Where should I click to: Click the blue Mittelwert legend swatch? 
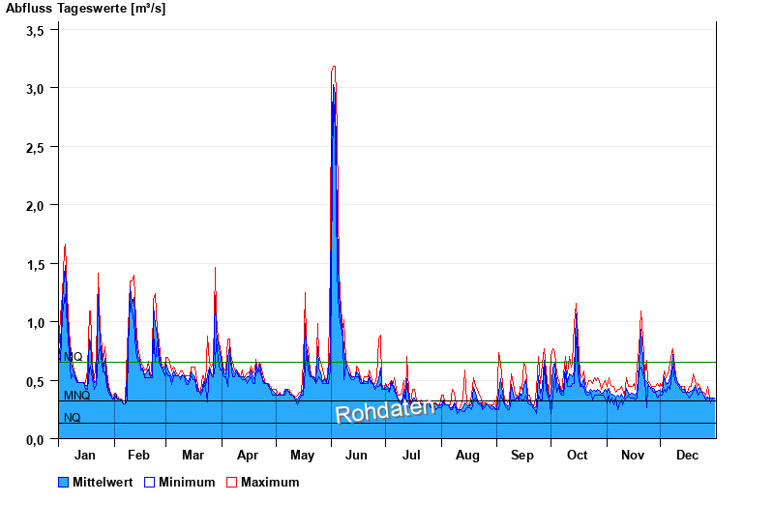click(64, 483)
